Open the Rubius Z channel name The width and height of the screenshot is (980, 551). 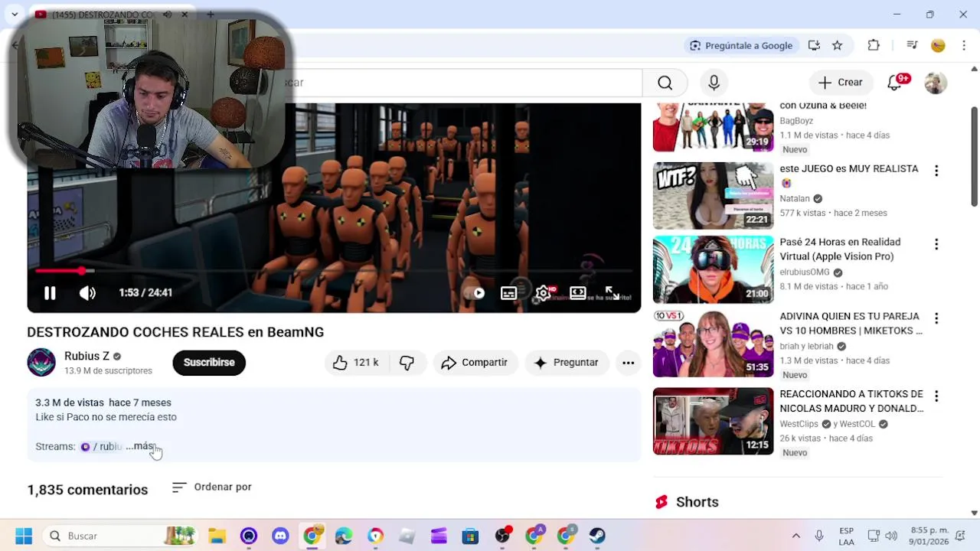coord(87,356)
